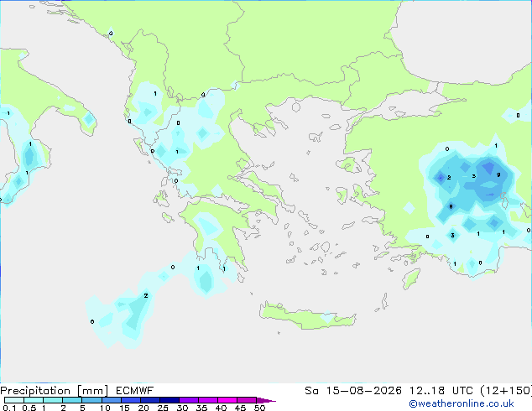Screen dimensions: 532x411
Task: Click the '20' legend tick label
Action: (x=143, y=408)
